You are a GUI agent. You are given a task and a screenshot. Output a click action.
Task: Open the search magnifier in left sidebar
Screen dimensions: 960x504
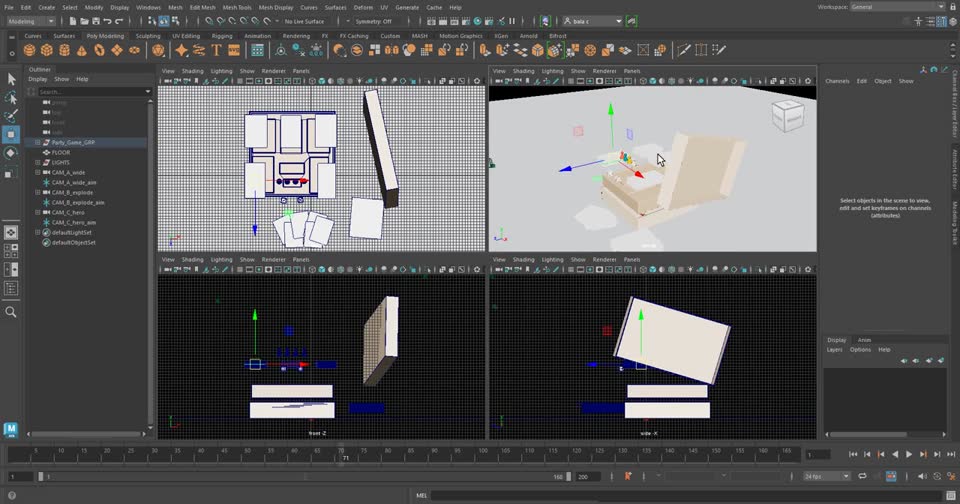click(11, 312)
